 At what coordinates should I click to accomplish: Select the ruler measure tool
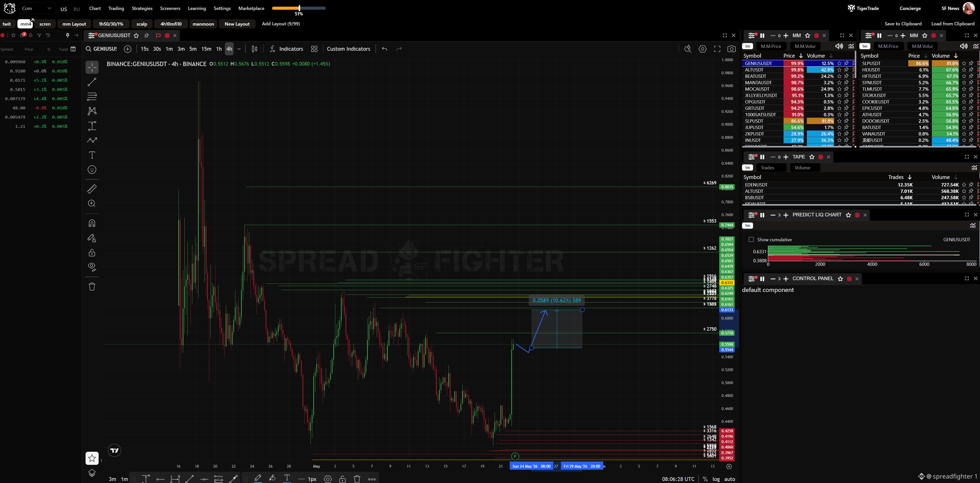pyautogui.click(x=92, y=189)
